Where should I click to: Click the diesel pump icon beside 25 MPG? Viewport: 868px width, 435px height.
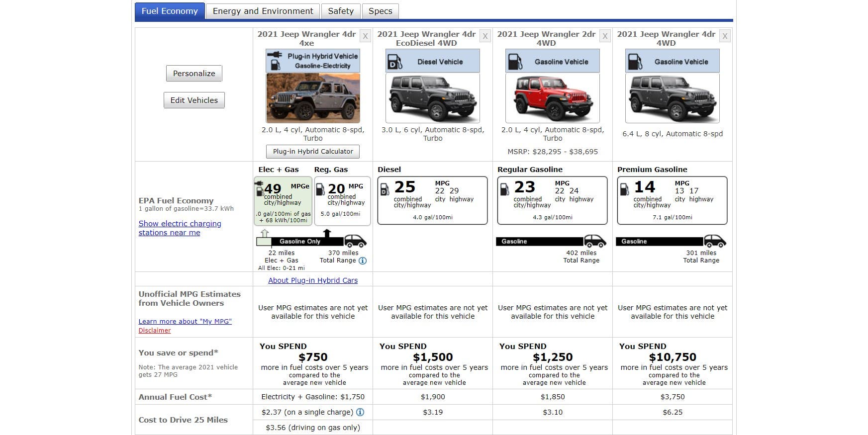tap(385, 189)
